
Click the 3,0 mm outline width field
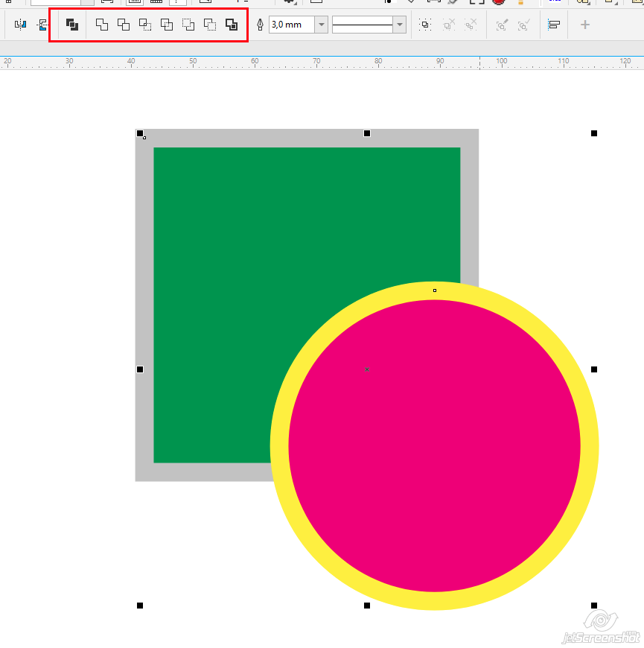click(x=292, y=25)
